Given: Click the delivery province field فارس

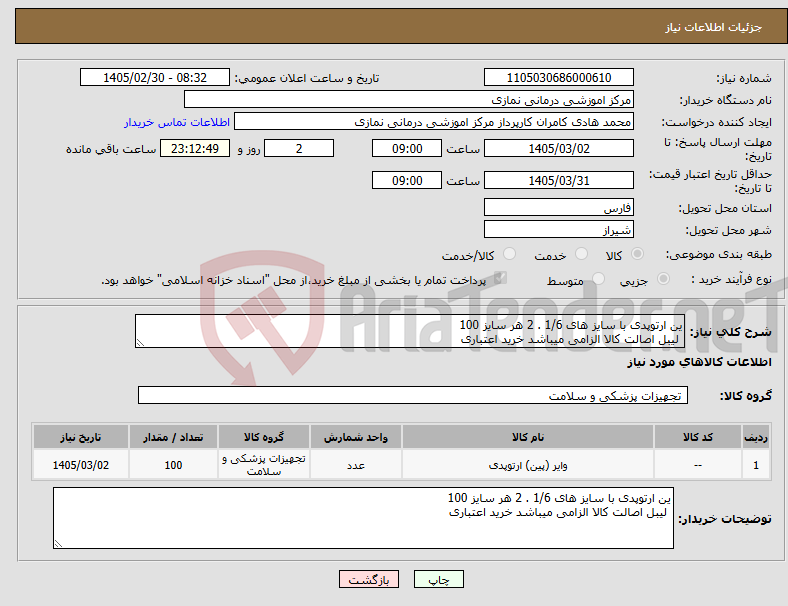Looking at the screenshot, I should (x=559, y=207).
